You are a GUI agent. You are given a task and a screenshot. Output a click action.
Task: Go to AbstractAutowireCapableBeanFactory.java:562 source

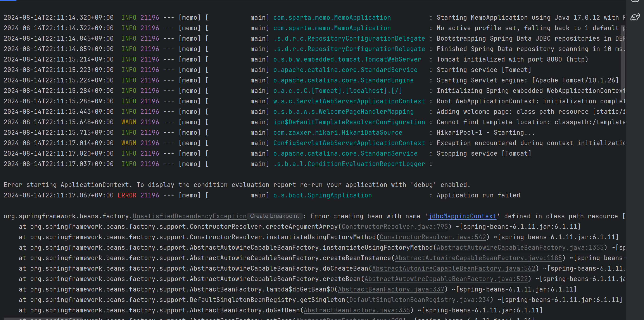tap(454, 268)
